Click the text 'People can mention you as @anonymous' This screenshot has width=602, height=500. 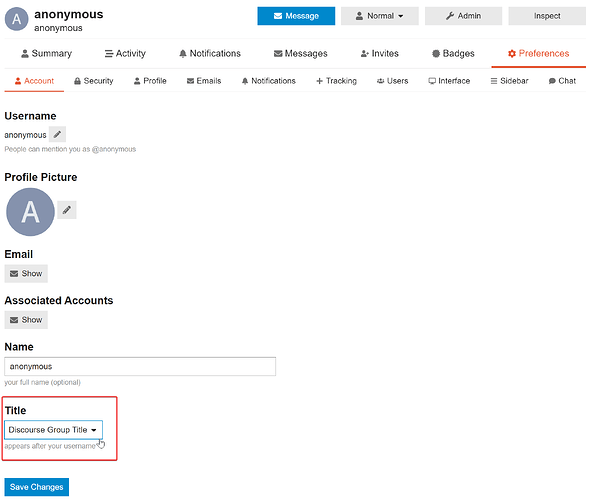(x=70, y=149)
